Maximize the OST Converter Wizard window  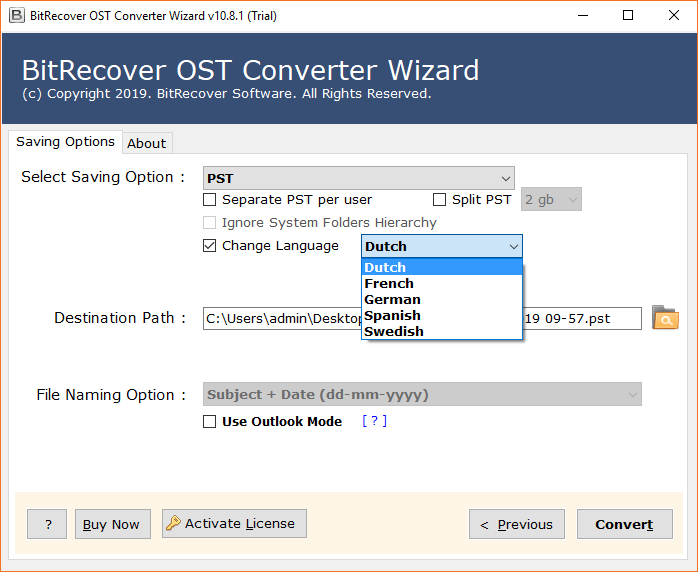628,16
